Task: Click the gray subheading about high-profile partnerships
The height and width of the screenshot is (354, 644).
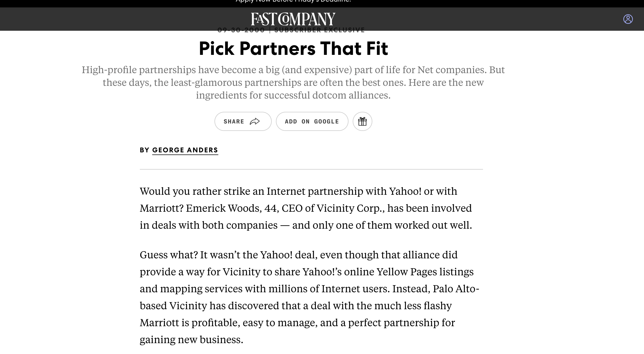Action: tap(293, 82)
